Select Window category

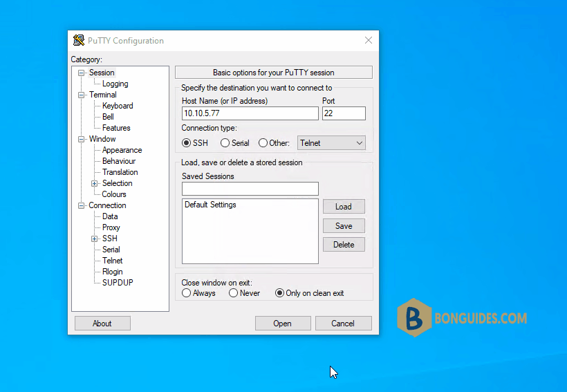coord(102,139)
